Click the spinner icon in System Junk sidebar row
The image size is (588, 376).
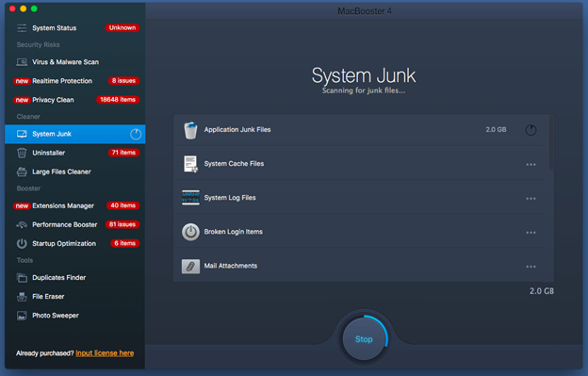pyautogui.click(x=136, y=134)
